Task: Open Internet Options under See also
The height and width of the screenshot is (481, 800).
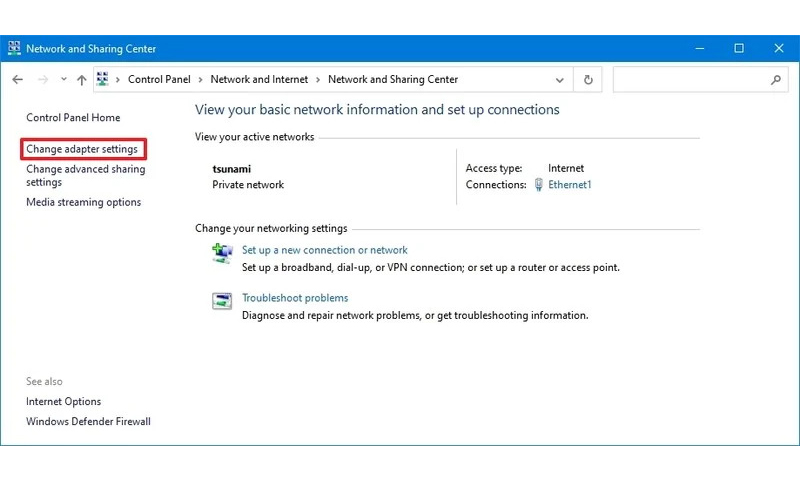Action: 63,401
